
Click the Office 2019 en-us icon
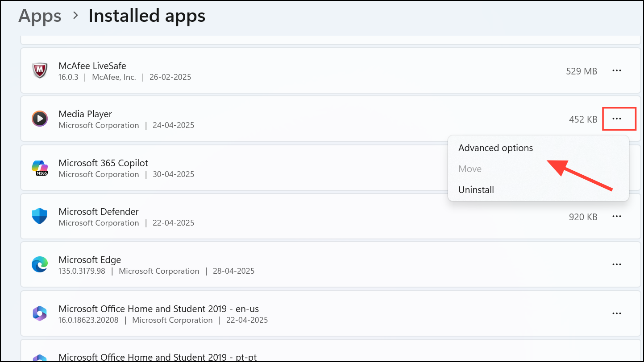tap(40, 313)
